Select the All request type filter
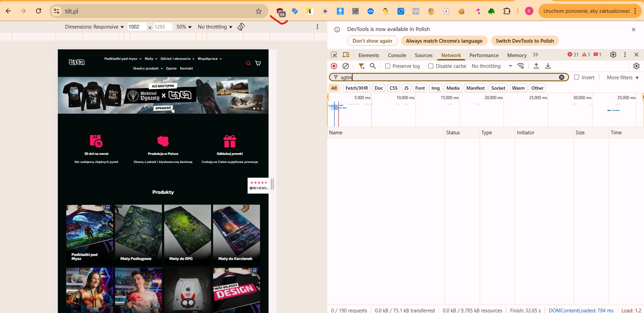The height and width of the screenshot is (313, 644). (x=334, y=88)
